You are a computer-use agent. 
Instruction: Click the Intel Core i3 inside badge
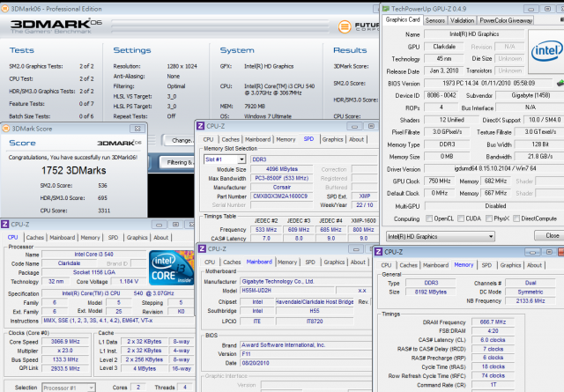tap(171, 268)
